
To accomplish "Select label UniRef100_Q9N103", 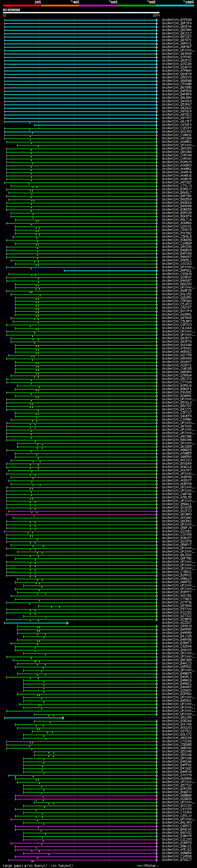I will pyautogui.click(x=176, y=579).
